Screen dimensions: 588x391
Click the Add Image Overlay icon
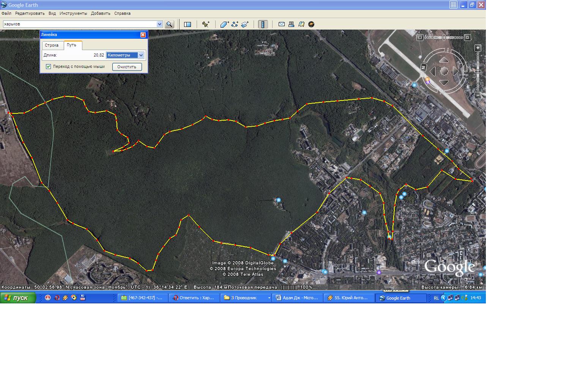[245, 24]
